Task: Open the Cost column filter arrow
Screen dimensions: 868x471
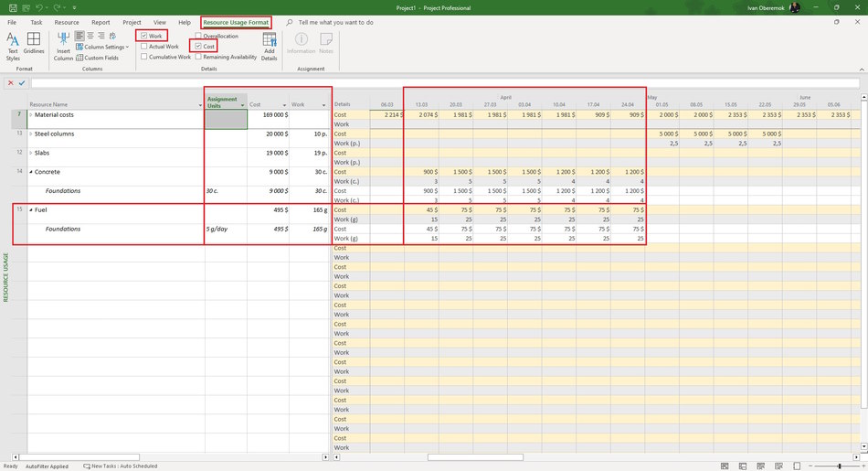Action: (284, 105)
